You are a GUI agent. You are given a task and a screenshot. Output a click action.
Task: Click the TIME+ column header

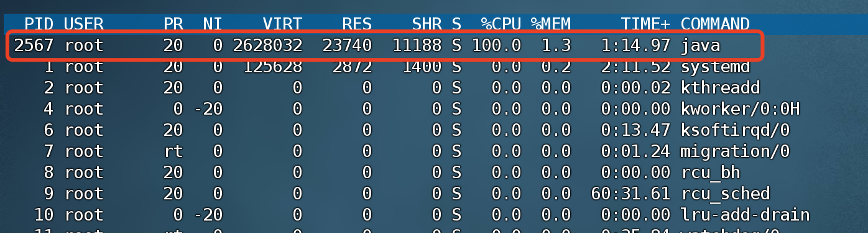point(645,24)
